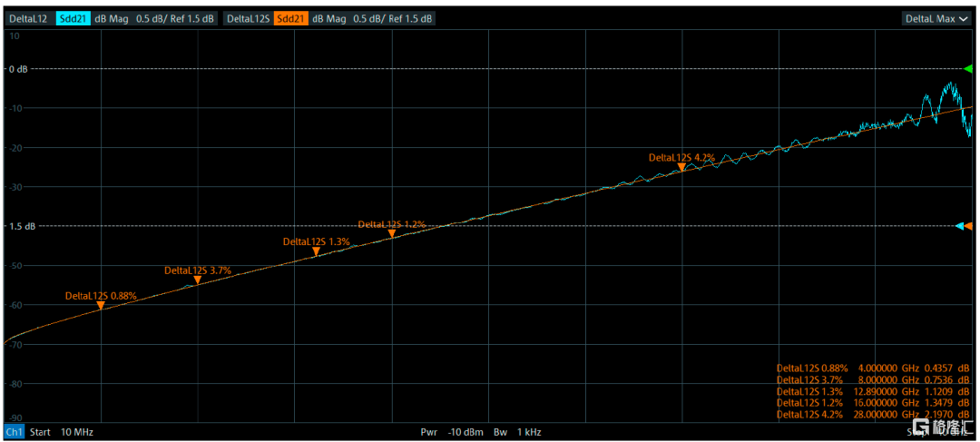Click the orange Sdd21 measurement box
The height and width of the screenshot is (442, 980).
[289, 18]
